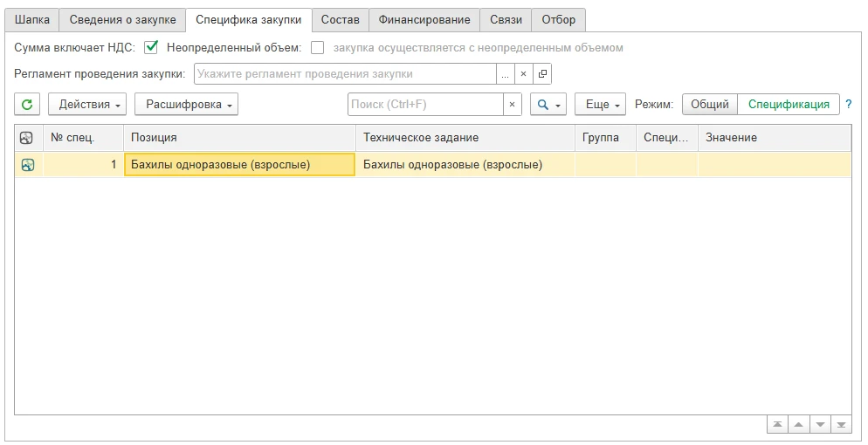Open the Финансирование tab

click(424, 20)
